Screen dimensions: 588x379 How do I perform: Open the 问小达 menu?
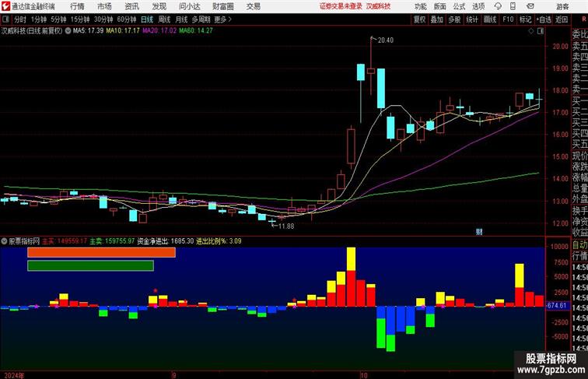click(190, 6)
